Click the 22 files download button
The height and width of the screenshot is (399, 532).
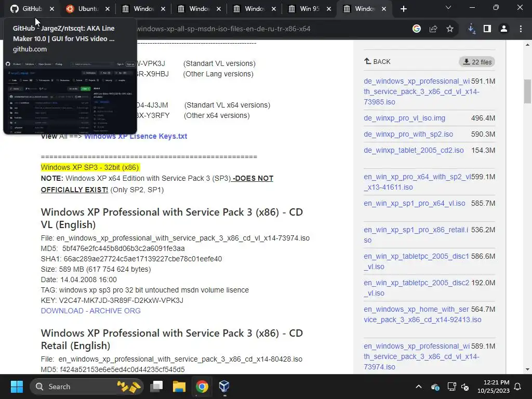[477, 62]
